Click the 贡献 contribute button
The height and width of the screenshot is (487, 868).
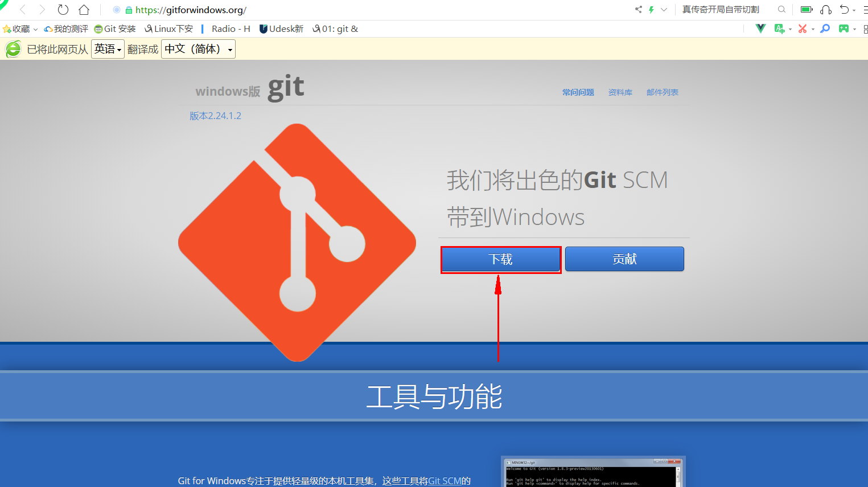click(624, 259)
